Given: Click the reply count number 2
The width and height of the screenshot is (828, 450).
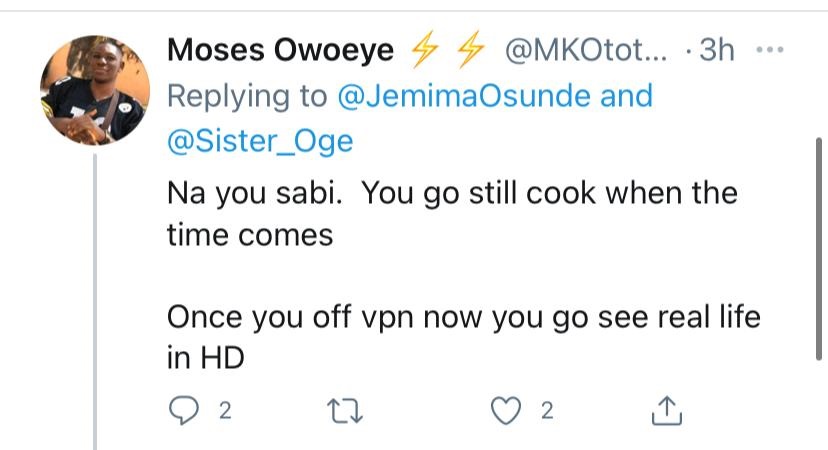Looking at the screenshot, I should (x=224, y=411).
